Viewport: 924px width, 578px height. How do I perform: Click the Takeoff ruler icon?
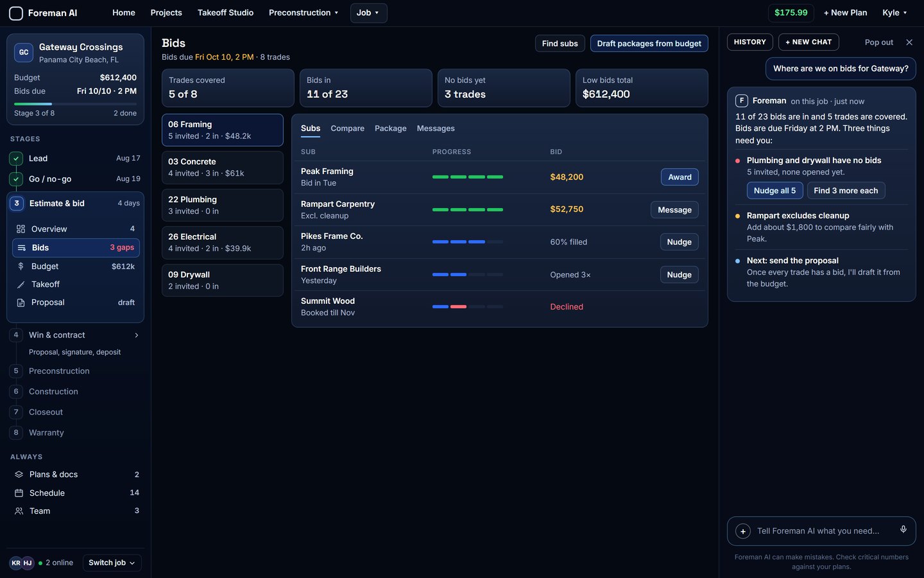tap(21, 285)
